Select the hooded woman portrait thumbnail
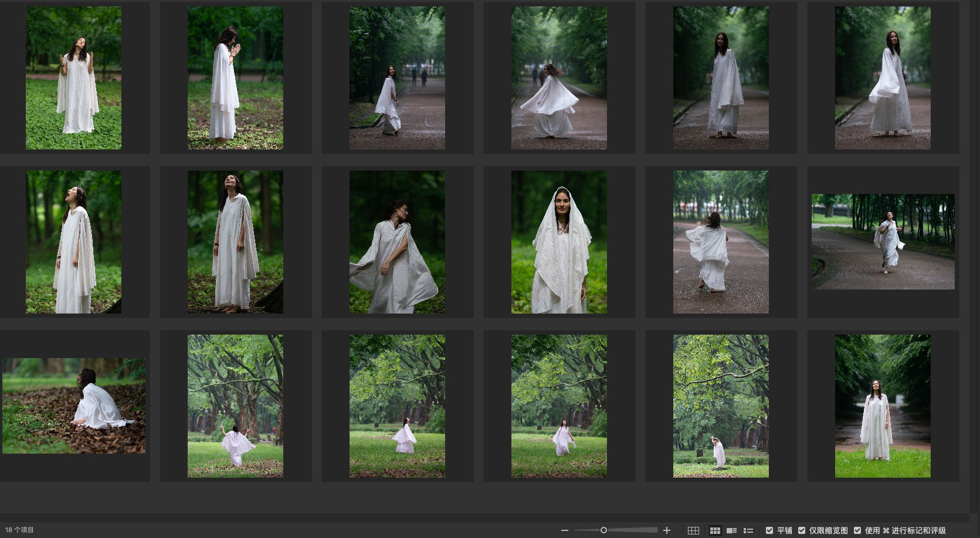Image resolution: width=980 pixels, height=538 pixels. pos(559,242)
